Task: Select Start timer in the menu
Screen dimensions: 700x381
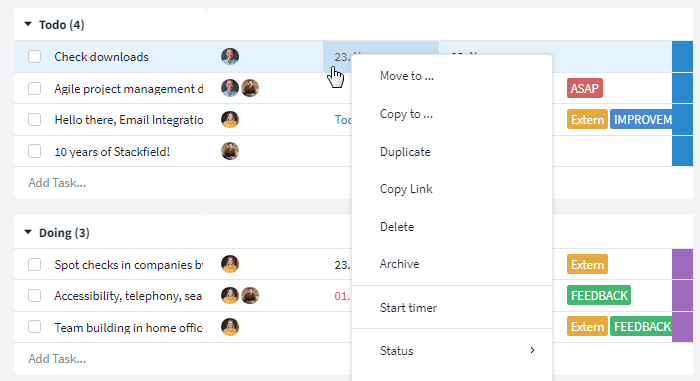Action: click(x=408, y=308)
